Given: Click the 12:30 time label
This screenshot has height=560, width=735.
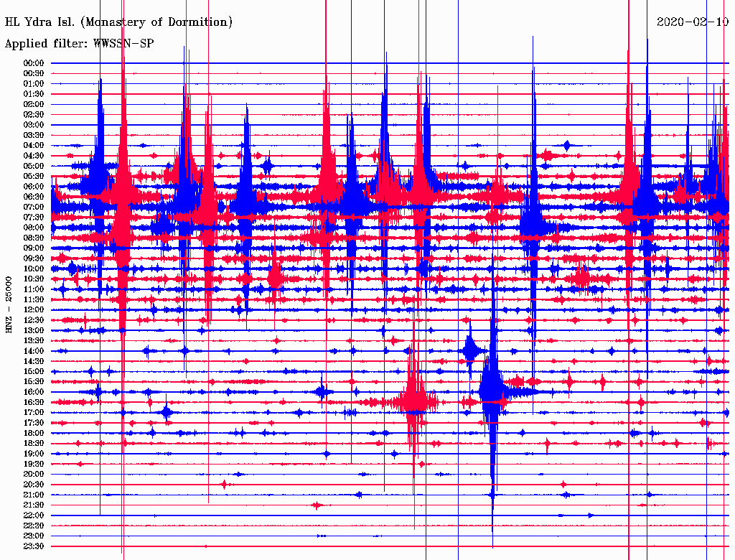Looking at the screenshot, I should 34,320.
